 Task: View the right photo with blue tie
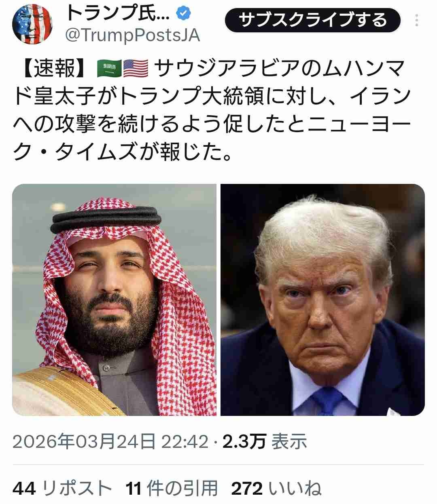tap(322, 299)
